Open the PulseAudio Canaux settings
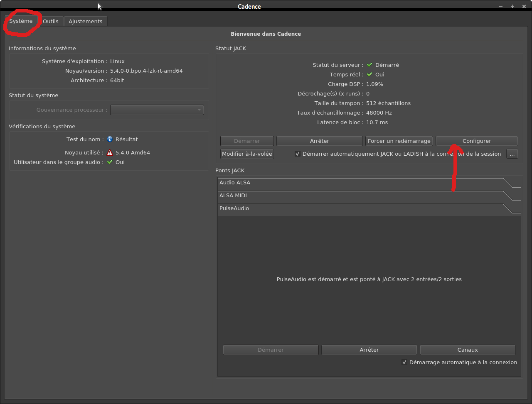The width and height of the screenshot is (532, 404). click(468, 350)
